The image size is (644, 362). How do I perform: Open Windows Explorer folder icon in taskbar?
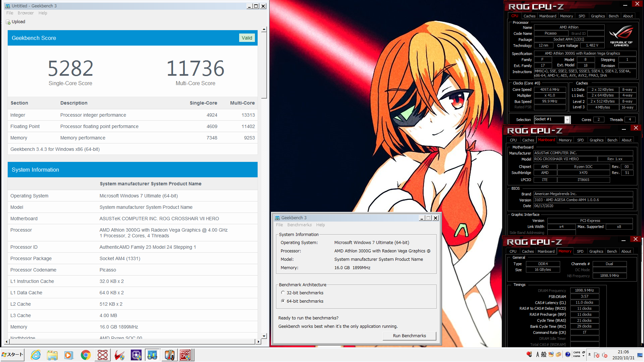pos(52,355)
